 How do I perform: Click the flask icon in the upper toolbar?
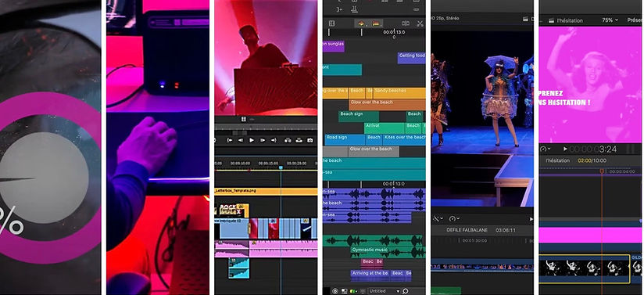(354, 9)
